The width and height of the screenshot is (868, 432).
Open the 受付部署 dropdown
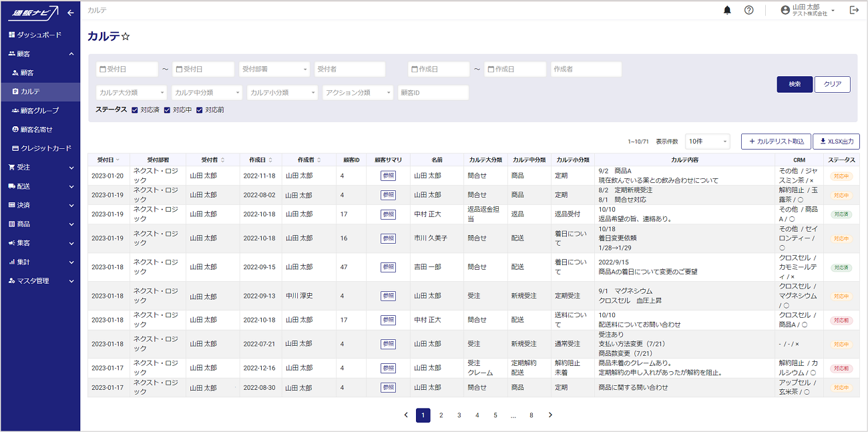pos(274,69)
